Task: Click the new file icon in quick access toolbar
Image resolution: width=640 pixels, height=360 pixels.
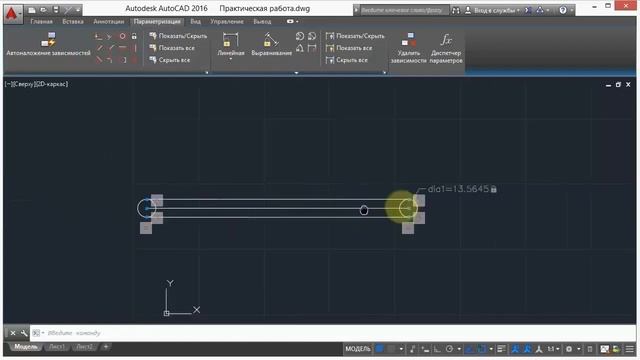Action: [x=31, y=10]
